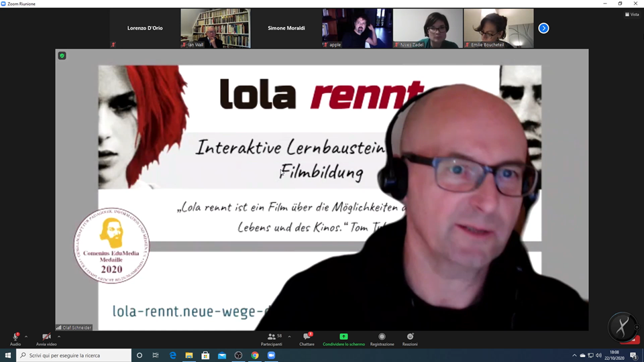Viewport: 644px width, 362px height.
Task: Click the taskbar search field
Action: 74,355
